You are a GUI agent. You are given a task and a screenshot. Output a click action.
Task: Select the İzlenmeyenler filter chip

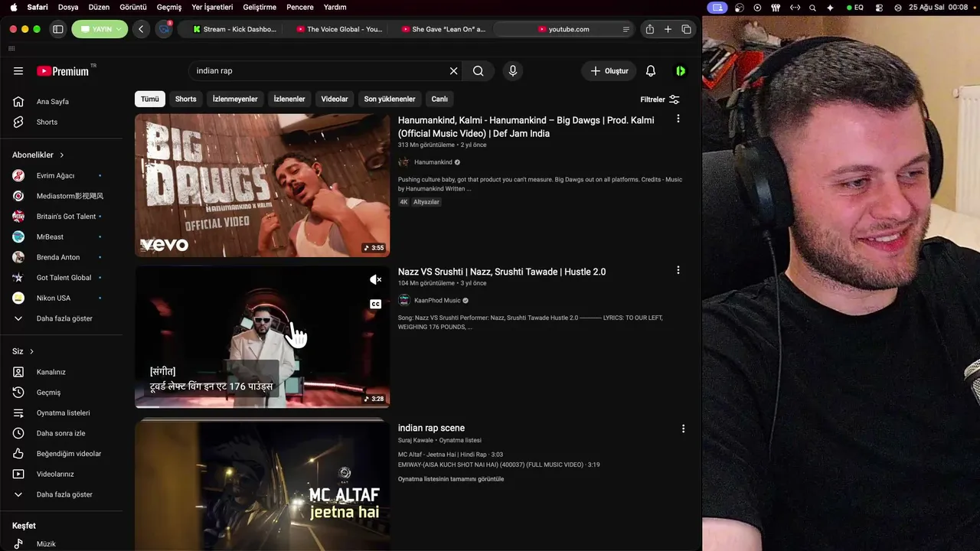click(235, 99)
